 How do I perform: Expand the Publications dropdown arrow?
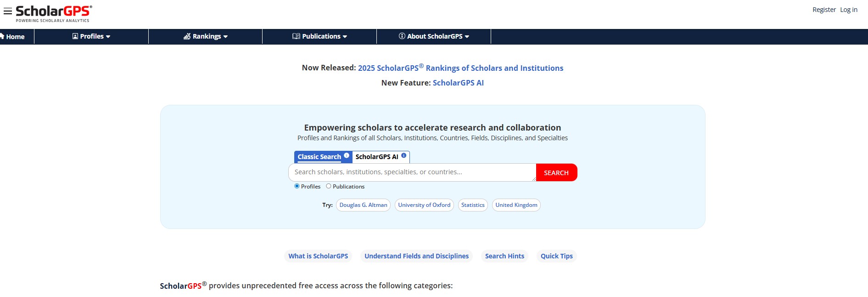tap(345, 37)
